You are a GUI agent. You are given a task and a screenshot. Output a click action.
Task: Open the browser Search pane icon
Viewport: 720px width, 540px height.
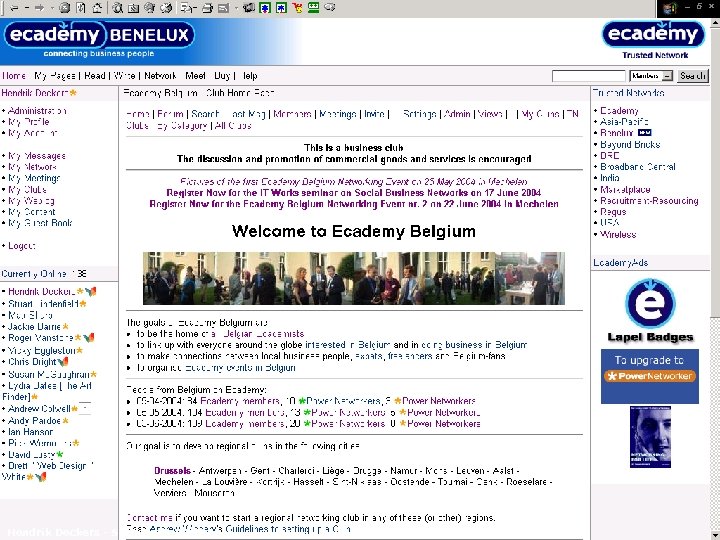click(x=118, y=7)
